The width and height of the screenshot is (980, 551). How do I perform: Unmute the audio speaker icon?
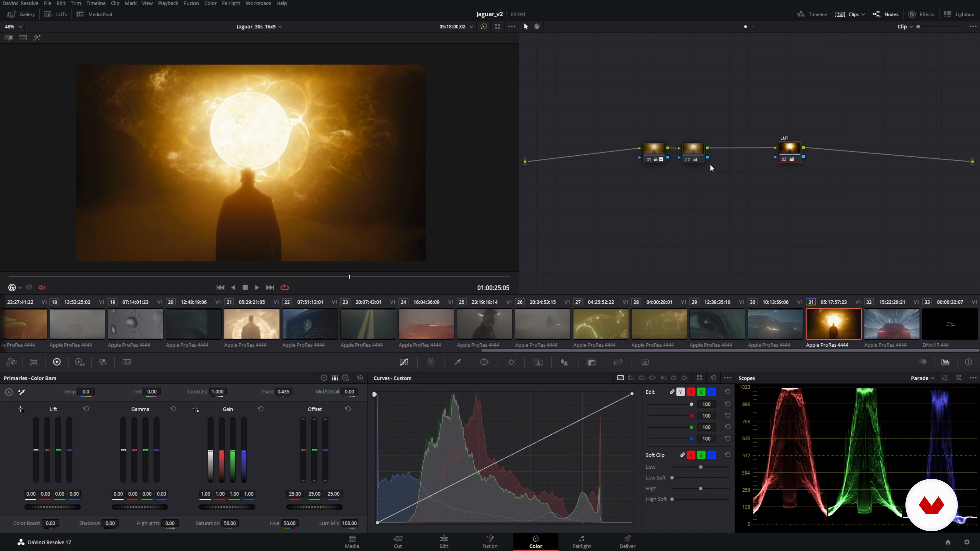[x=42, y=287]
